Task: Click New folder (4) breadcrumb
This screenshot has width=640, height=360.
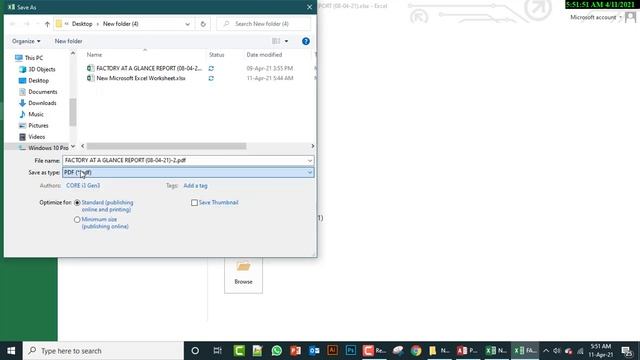Action: (120, 24)
